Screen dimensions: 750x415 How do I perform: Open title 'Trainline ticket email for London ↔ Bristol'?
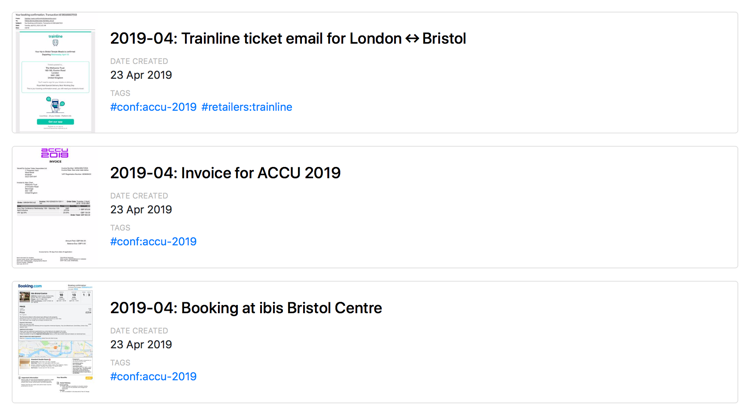click(288, 38)
